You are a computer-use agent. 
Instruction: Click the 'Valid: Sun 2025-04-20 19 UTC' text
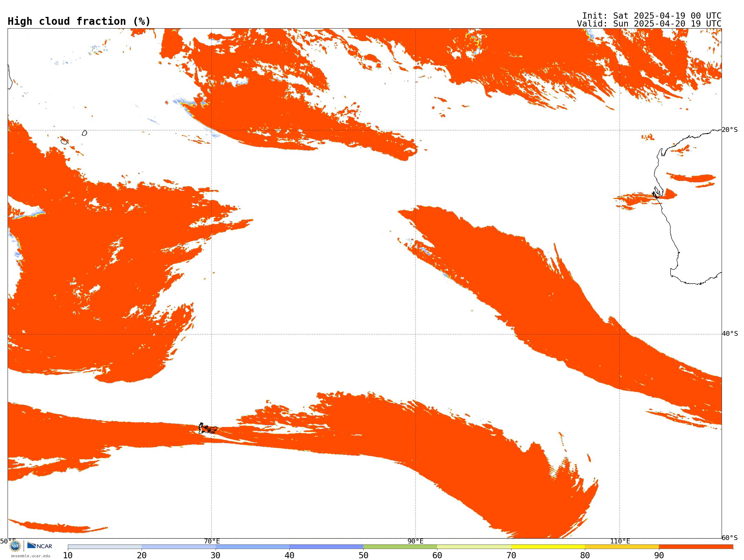point(649,24)
